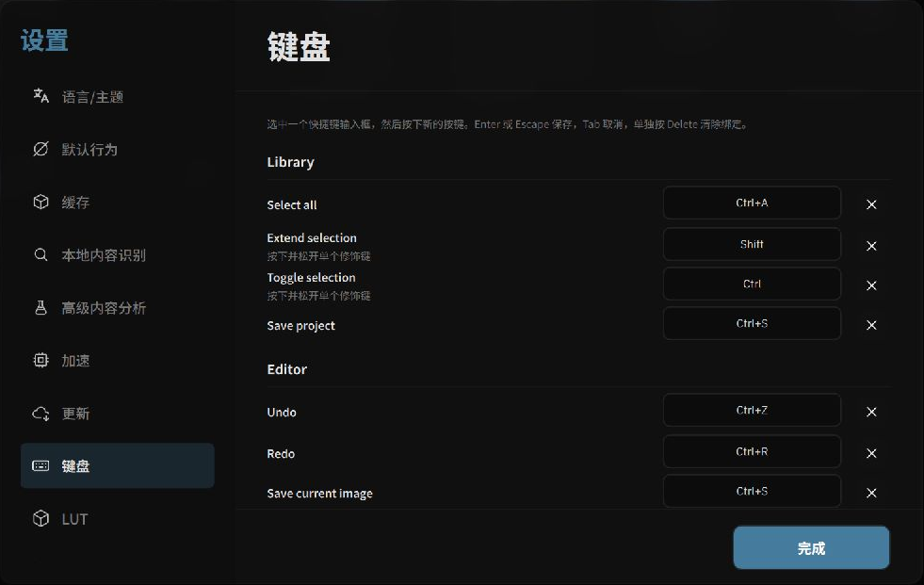924x585 pixels.
Task: Clear the Save current image shortcut binding
Action: (x=871, y=493)
